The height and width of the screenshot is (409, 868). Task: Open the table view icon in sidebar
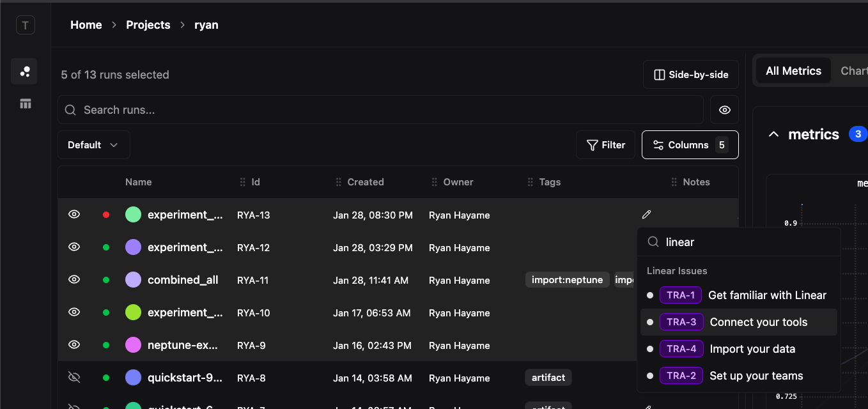pos(25,103)
